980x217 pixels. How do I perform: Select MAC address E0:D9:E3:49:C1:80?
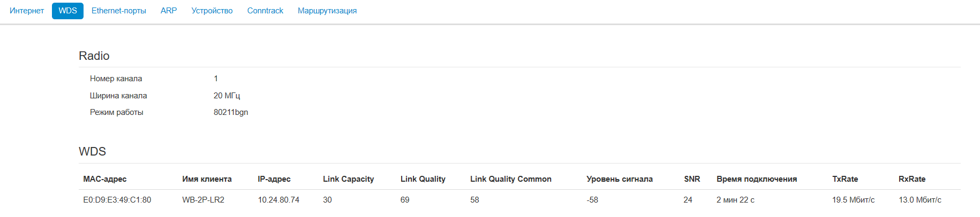pos(117,200)
